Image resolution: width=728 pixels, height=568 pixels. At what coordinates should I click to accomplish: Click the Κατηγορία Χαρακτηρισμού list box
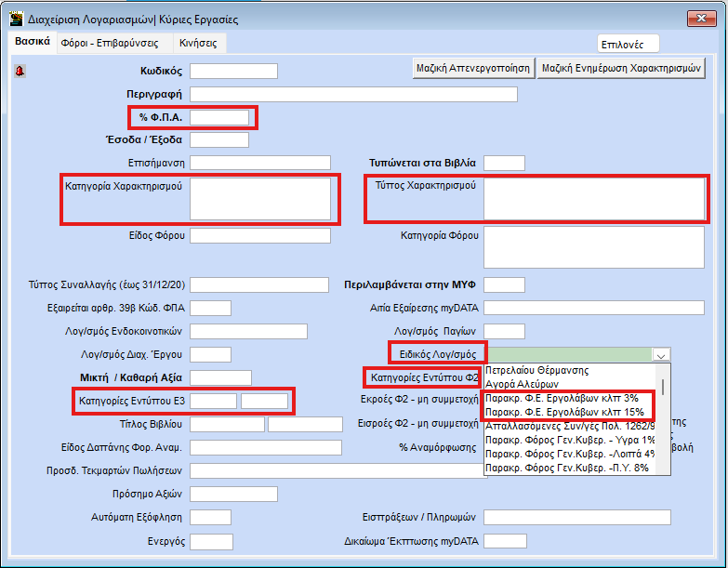(x=260, y=199)
